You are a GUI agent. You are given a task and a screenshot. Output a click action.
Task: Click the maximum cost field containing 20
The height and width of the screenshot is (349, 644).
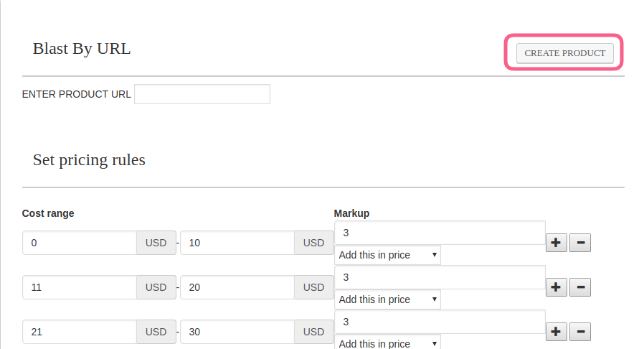pos(237,287)
